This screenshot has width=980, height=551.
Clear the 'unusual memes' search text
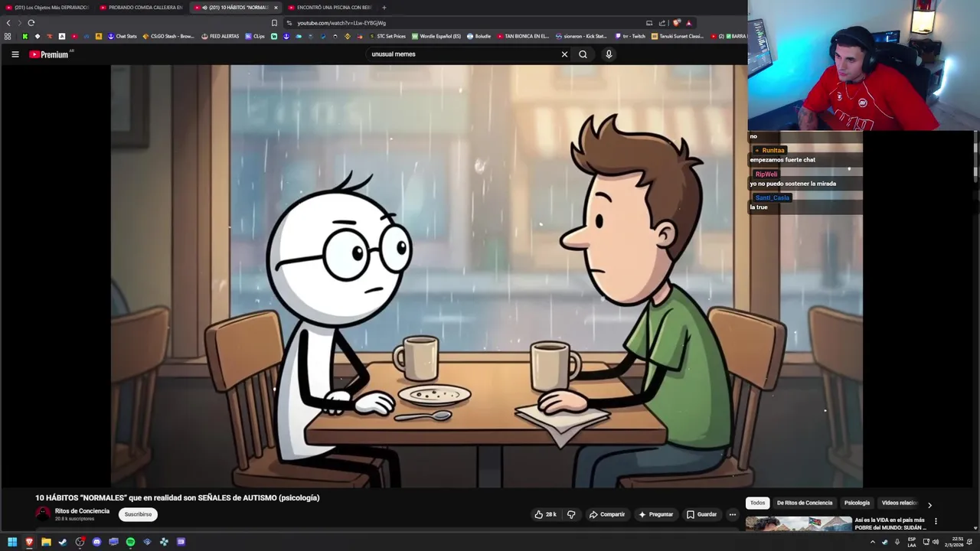pos(564,54)
